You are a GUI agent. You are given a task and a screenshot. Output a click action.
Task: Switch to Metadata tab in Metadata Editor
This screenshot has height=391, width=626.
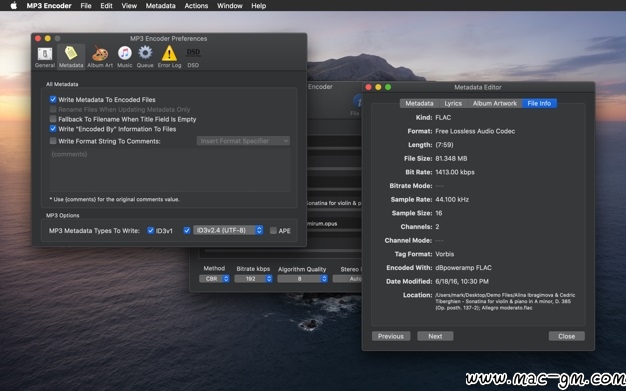(419, 103)
